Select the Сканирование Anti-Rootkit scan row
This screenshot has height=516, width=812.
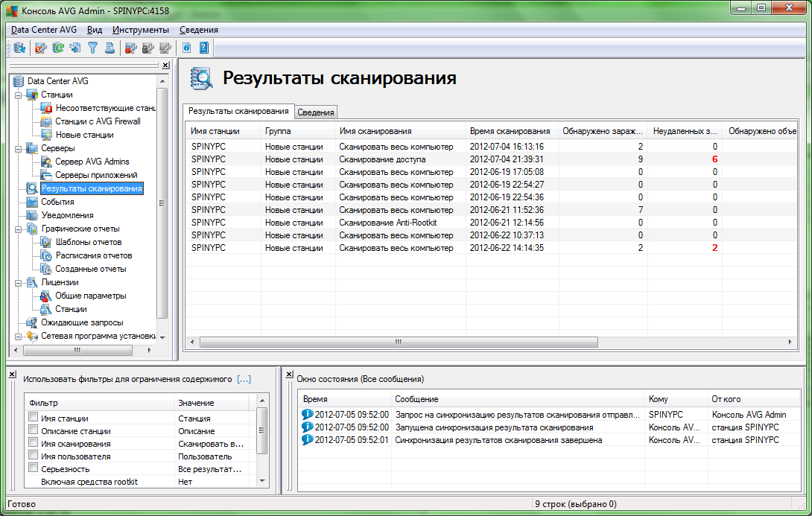tap(492, 223)
